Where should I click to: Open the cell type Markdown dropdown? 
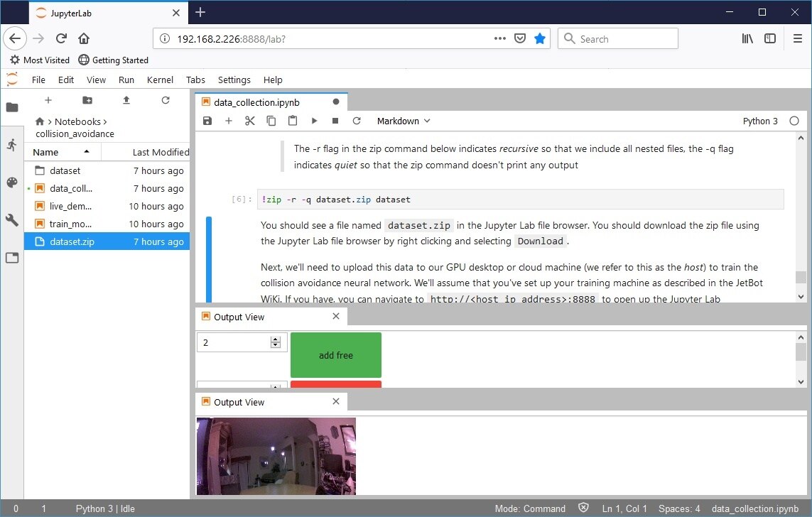pyautogui.click(x=404, y=121)
